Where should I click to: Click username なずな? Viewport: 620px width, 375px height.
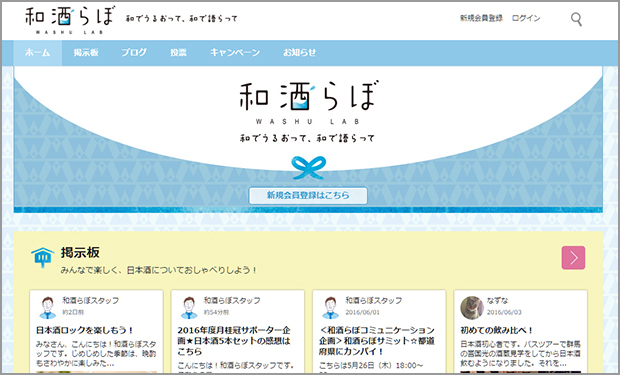point(497,301)
